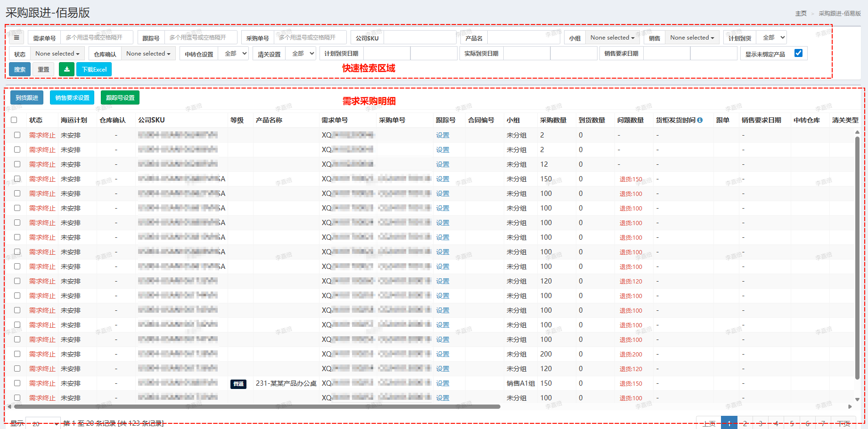Click the vertical scrollbar down arrow
The height and width of the screenshot is (429, 868).
(857, 399)
